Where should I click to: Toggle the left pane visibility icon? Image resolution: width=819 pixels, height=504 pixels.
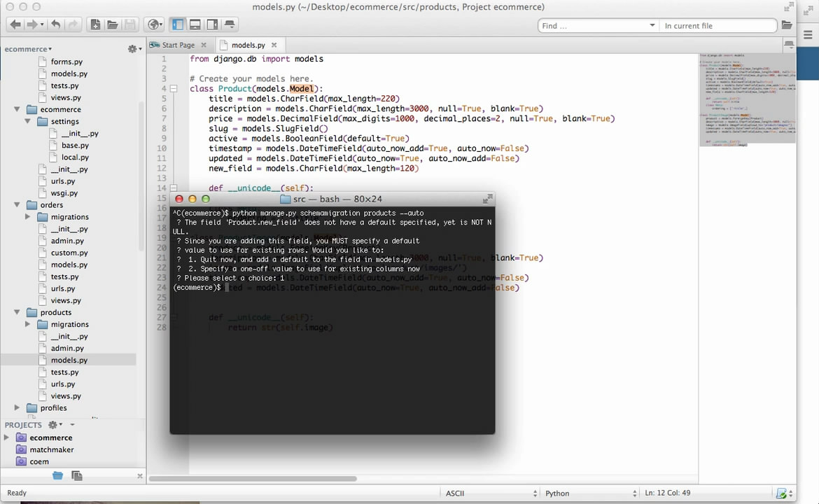coord(178,24)
